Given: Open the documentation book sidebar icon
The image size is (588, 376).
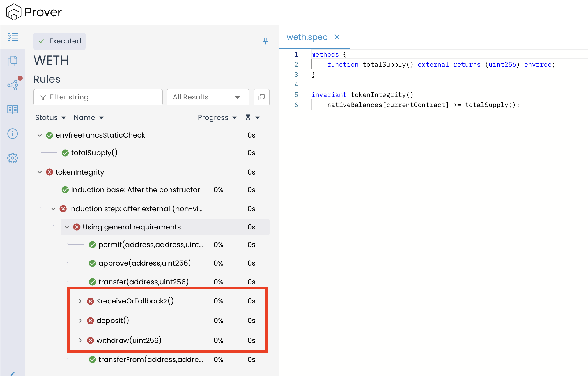Looking at the screenshot, I should 13,109.
